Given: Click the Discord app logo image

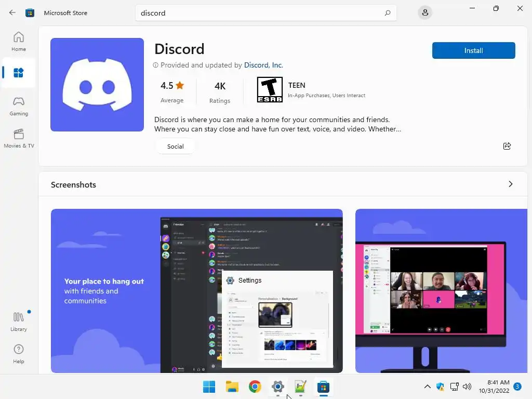Looking at the screenshot, I should 97,85.
